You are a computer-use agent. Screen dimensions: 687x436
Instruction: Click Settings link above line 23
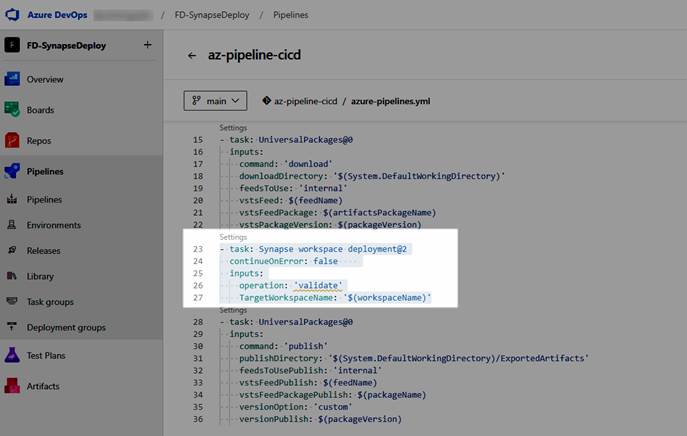click(x=233, y=237)
